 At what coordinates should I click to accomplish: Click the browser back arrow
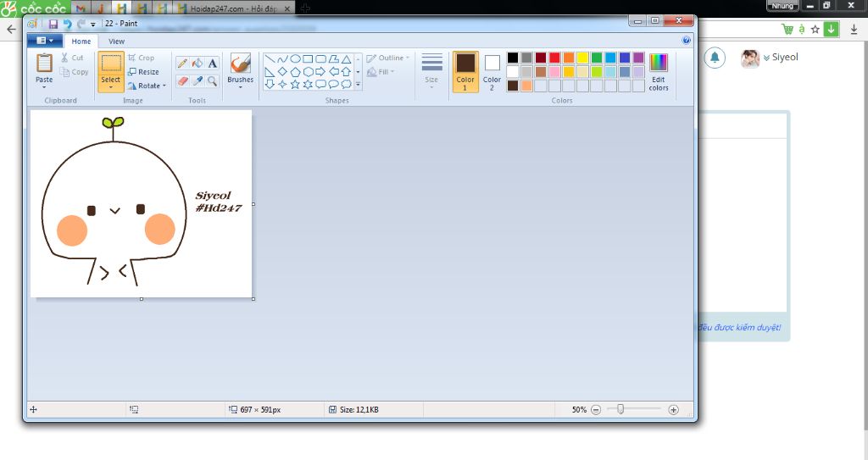point(11,30)
